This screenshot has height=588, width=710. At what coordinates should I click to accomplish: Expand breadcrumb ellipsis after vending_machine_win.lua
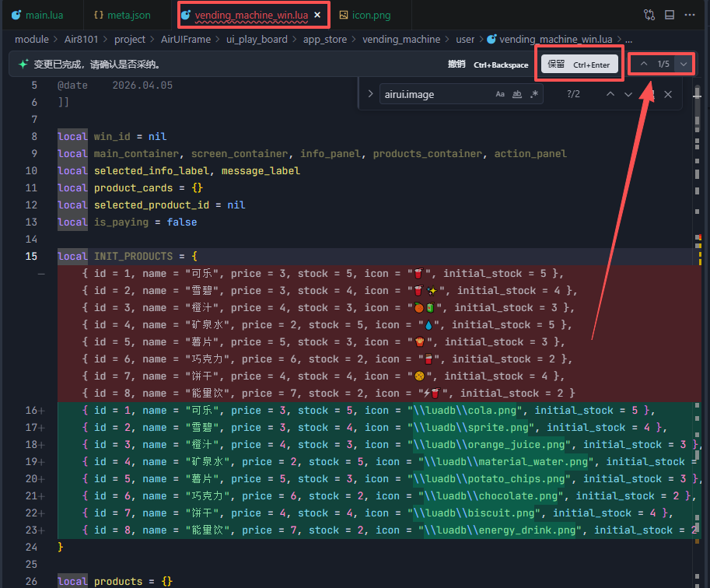click(x=629, y=40)
